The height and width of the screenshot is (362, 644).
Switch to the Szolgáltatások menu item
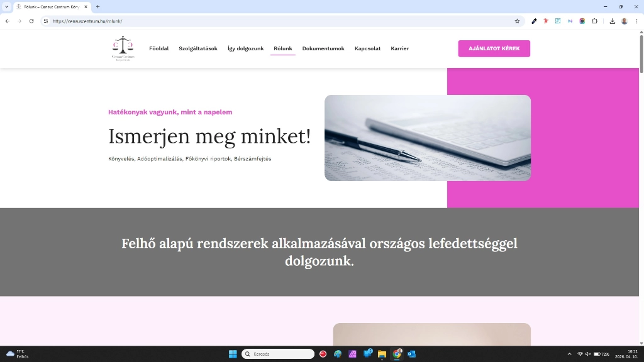[197, 48]
